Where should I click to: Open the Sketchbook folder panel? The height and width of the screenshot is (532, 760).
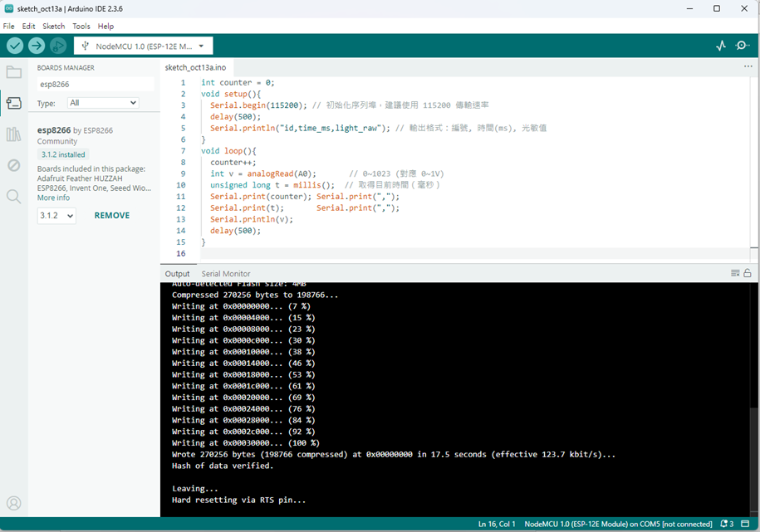13,72
